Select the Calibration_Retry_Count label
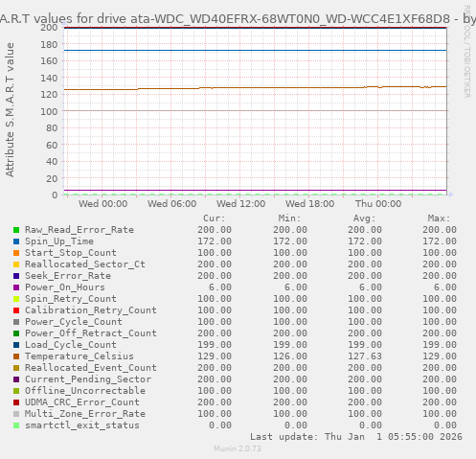The height and width of the screenshot is (459, 476). tap(91, 310)
